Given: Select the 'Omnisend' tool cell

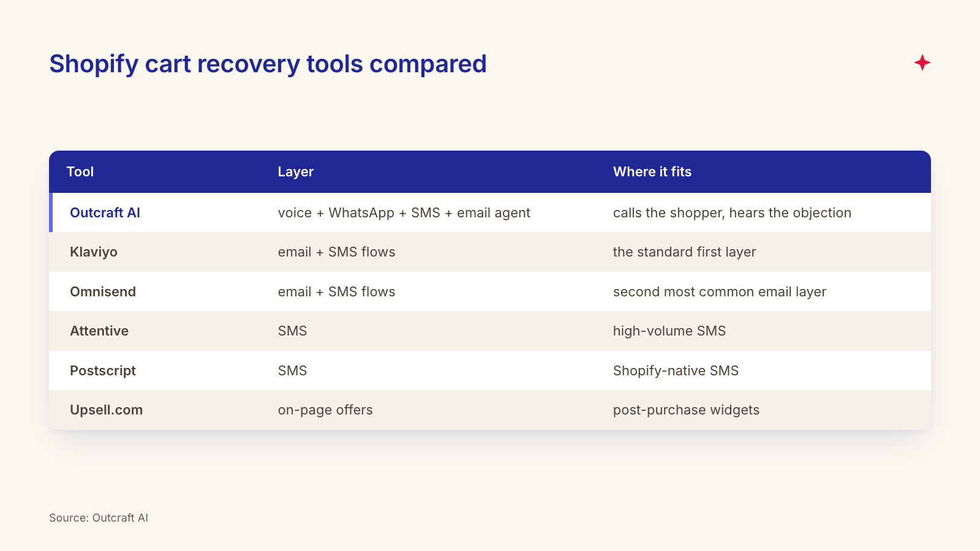Looking at the screenshot, I should pos(103,292).
